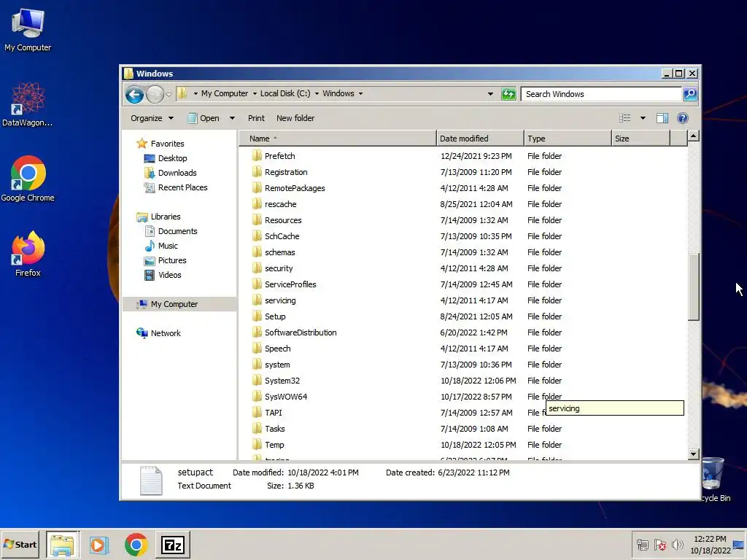Image resolution: width=747 pixels, height=560 pixels.
Task: Open Chrome from the taskbar
Action: pos(136,544)
